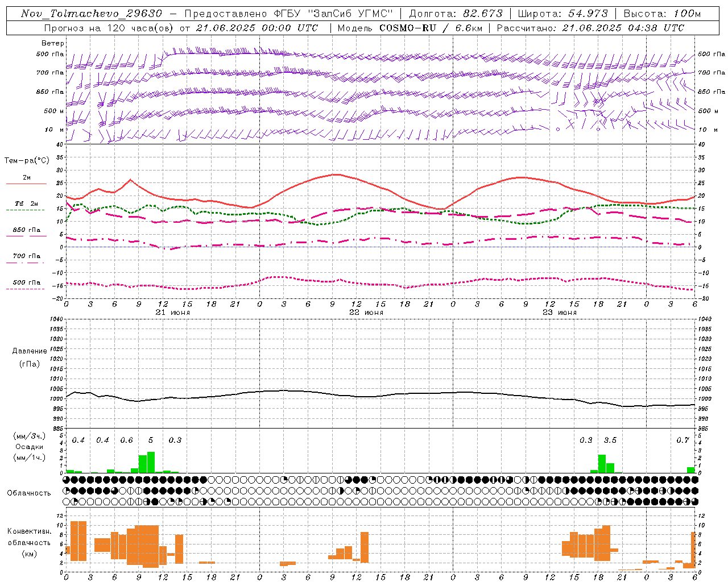Click the red '2м' legend line sample
This screenshot has height=582, width=728.
26,184
